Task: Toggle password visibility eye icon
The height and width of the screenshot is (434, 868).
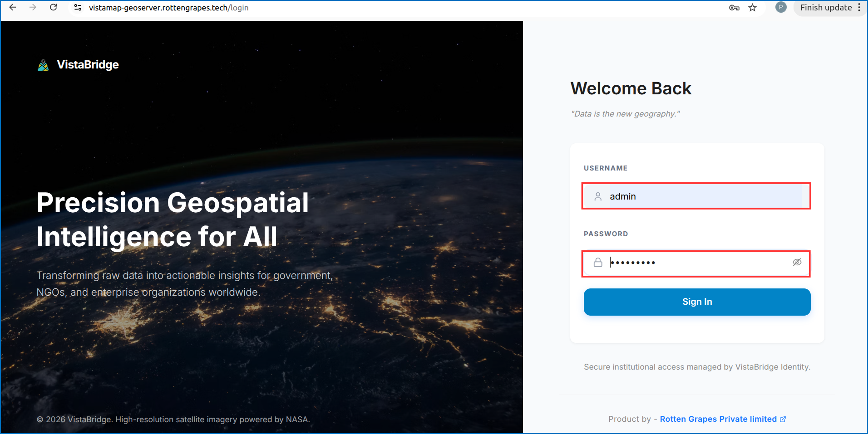Action: tap(797, 262)
